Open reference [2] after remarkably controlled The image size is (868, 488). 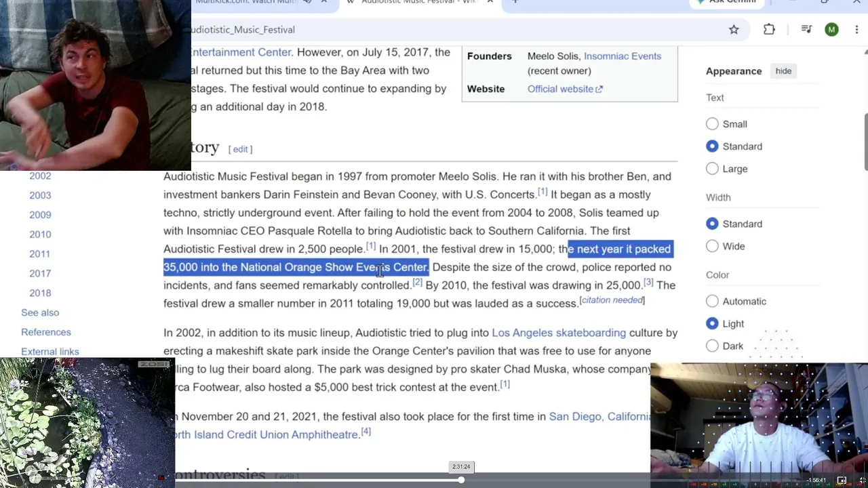pyautogui.click(x=417, y=282)
